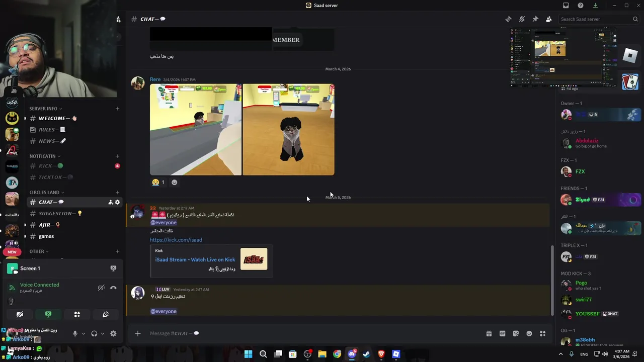Image resolution: width=644 pixels, height=362 pixels.
Task: Open the KICK channel
Action: click(74, 166)
